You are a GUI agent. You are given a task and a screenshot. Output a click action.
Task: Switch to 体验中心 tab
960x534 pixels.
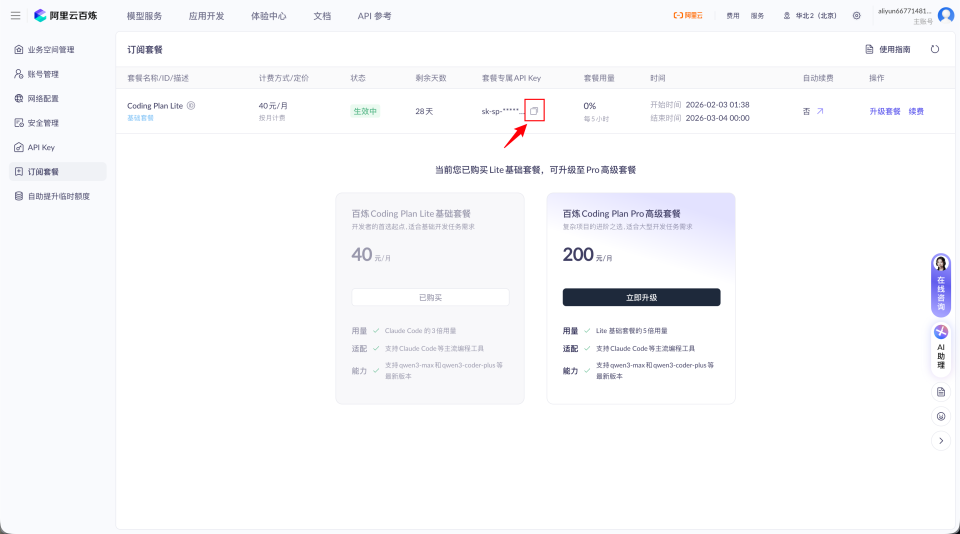pos(268,16)
